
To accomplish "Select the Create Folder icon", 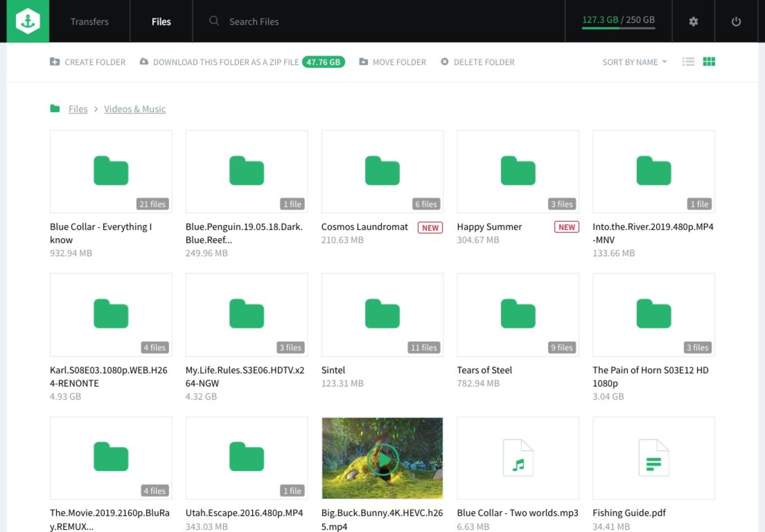I will (55, 62).
